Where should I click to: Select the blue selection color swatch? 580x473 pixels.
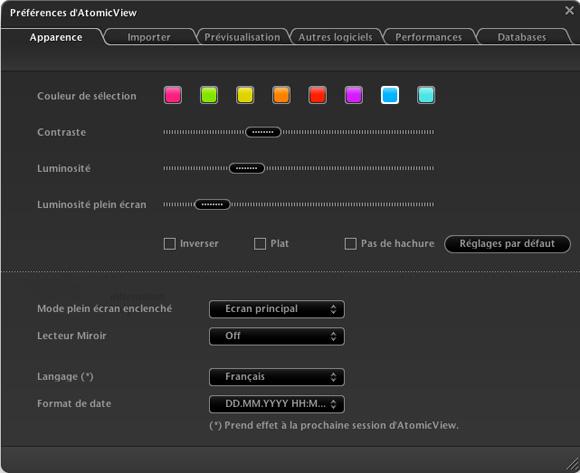(390, 95)
